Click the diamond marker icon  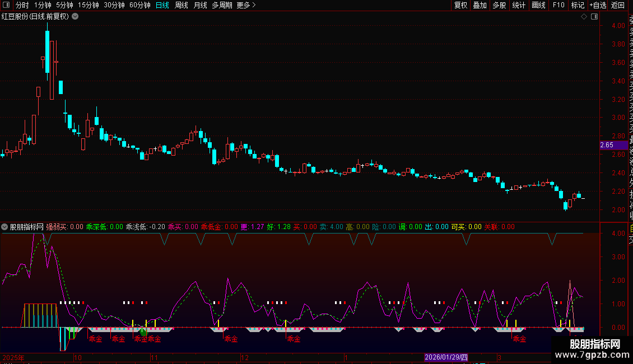click(x=583, y=17)
